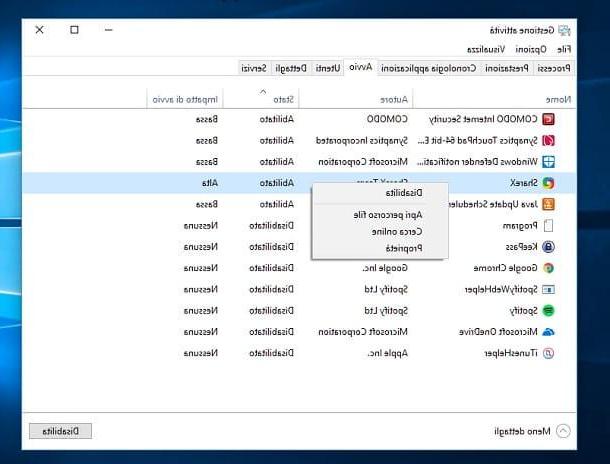Click the green Spotify icon
Screen dimensions: 610x464
click(548, 311)
